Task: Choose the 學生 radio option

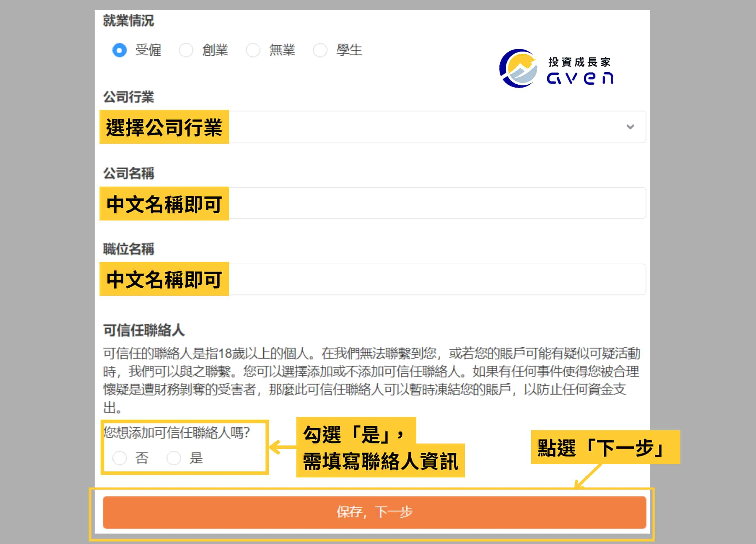Action: point(320,50)
